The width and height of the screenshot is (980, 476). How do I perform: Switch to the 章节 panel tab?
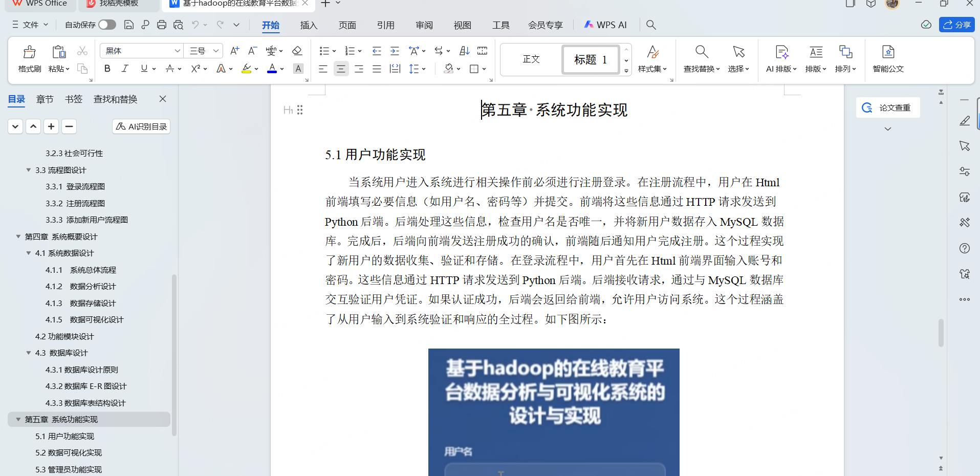tap(44, 99)
